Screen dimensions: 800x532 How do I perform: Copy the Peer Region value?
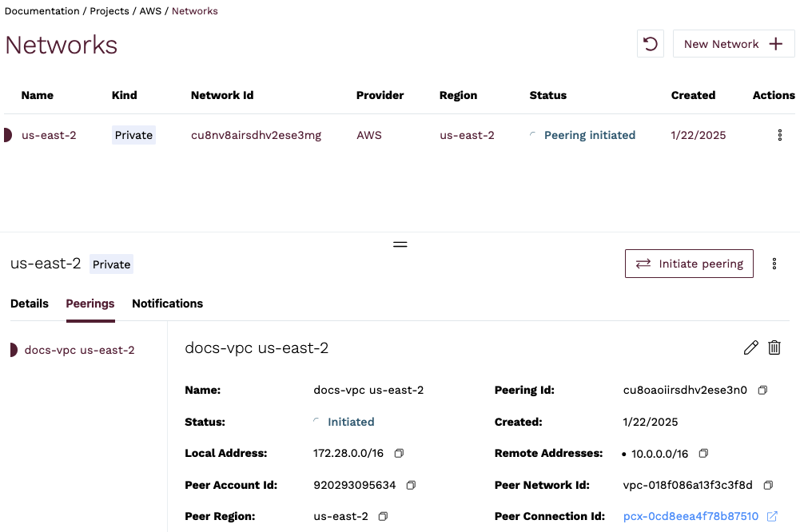(383, 517)
